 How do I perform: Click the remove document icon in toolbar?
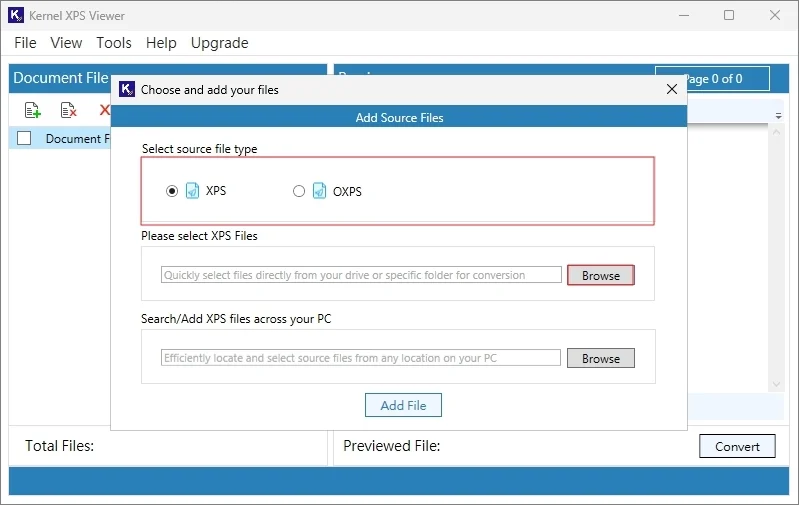(68, 110)
